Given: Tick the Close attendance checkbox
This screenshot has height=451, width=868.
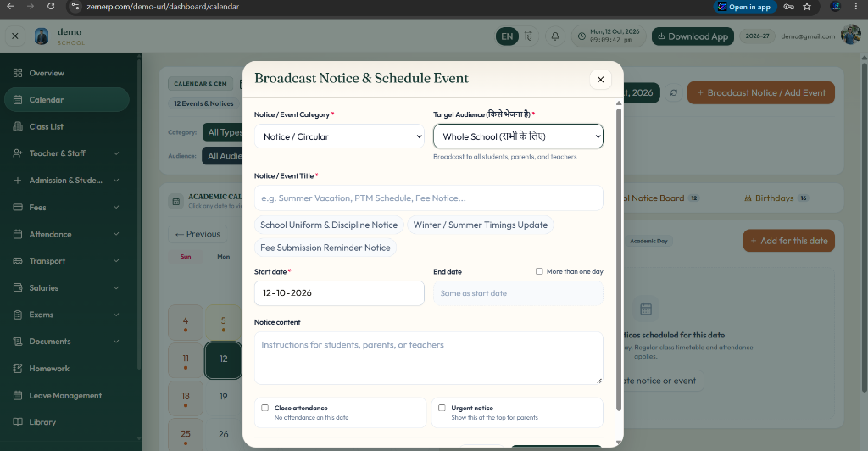Looking at the screenshot, I should (x=264, y=408).
